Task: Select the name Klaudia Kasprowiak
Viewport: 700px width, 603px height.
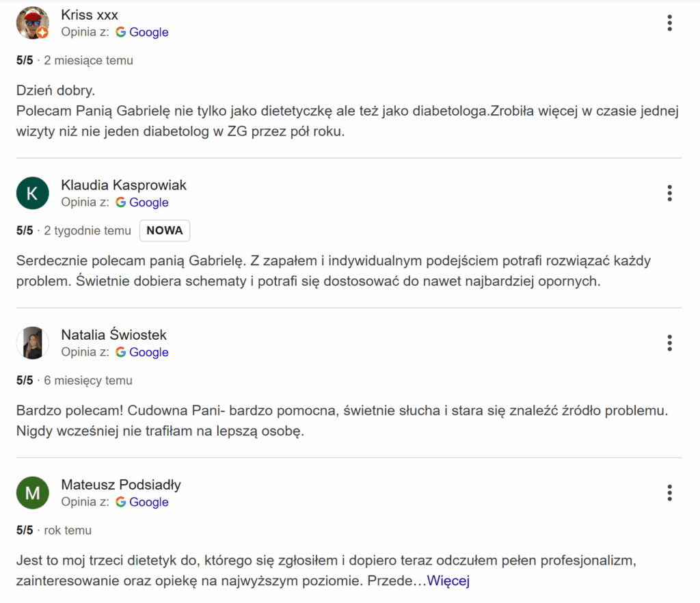Action: (x=124, y=185)
